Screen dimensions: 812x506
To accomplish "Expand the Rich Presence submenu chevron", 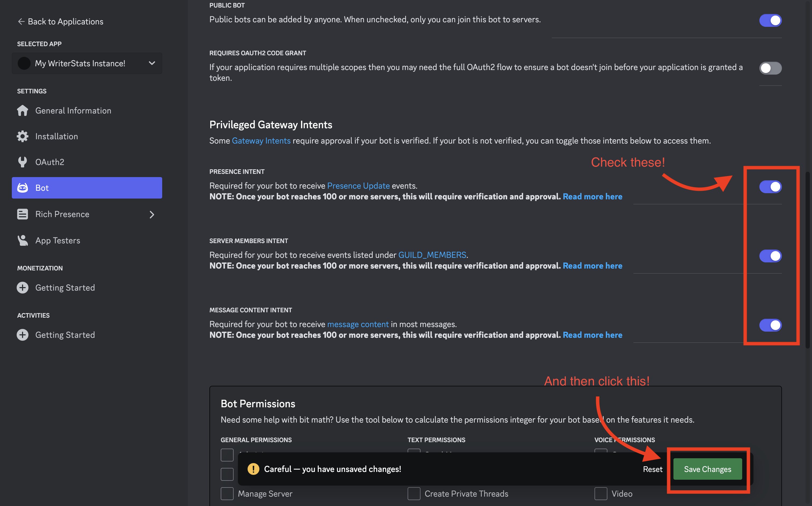I will click(x=152, y=214).
